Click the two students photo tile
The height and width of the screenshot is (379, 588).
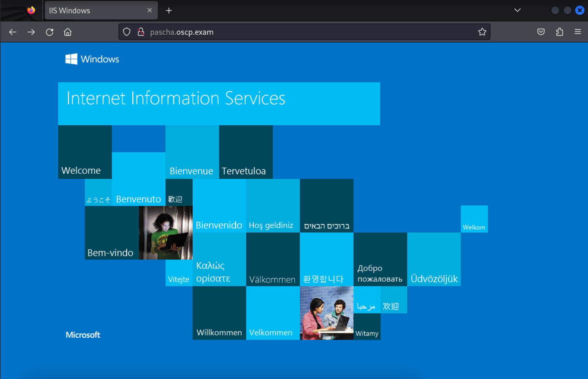(326, 313)
